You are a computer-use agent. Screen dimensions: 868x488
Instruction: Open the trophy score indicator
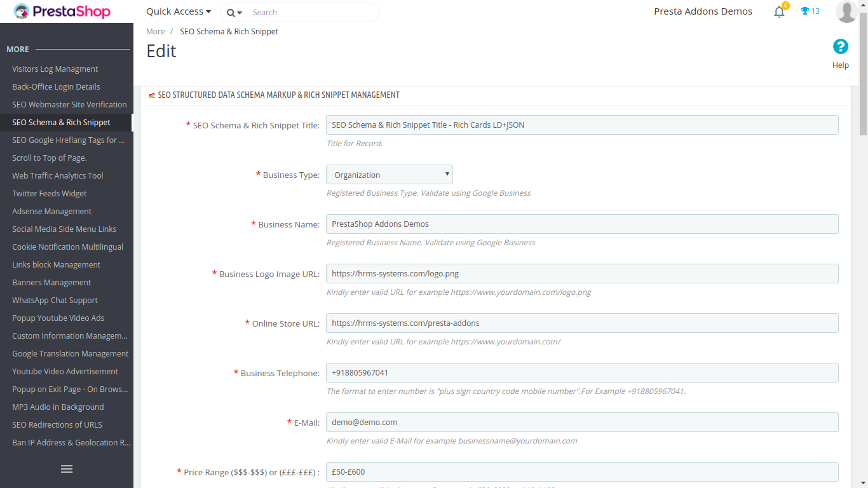point(810,11)
